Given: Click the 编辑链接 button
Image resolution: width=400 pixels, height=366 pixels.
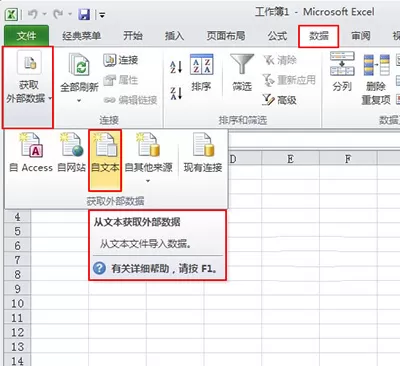Looking at the screenshot, I should point(130,100).
